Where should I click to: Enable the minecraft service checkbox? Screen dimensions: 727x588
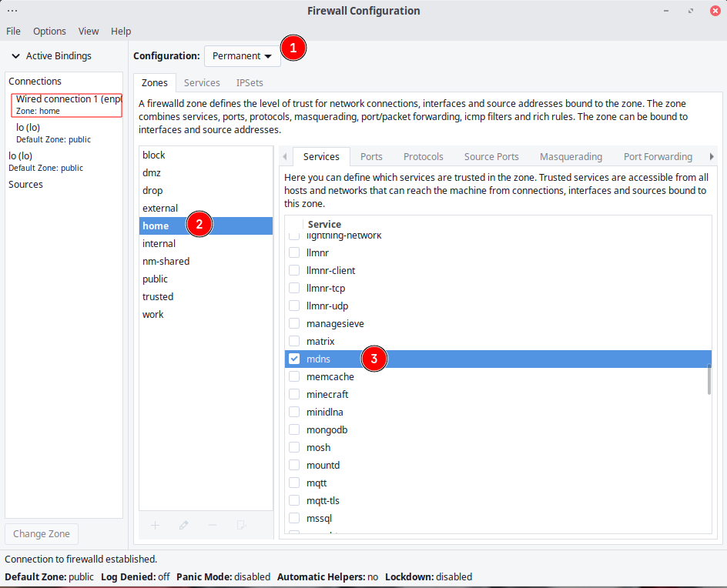(x=294, y=394)
